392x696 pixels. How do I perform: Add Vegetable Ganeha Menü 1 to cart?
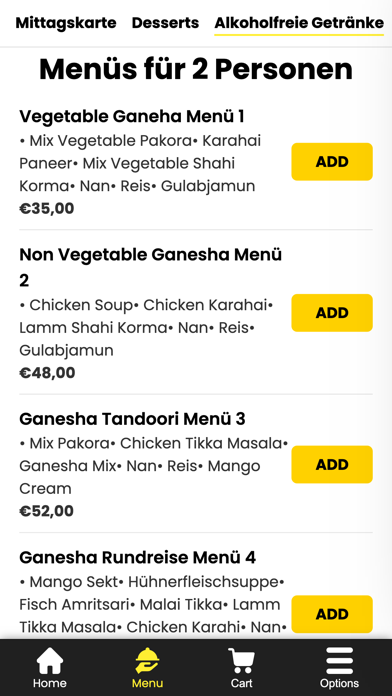(332, 162)
